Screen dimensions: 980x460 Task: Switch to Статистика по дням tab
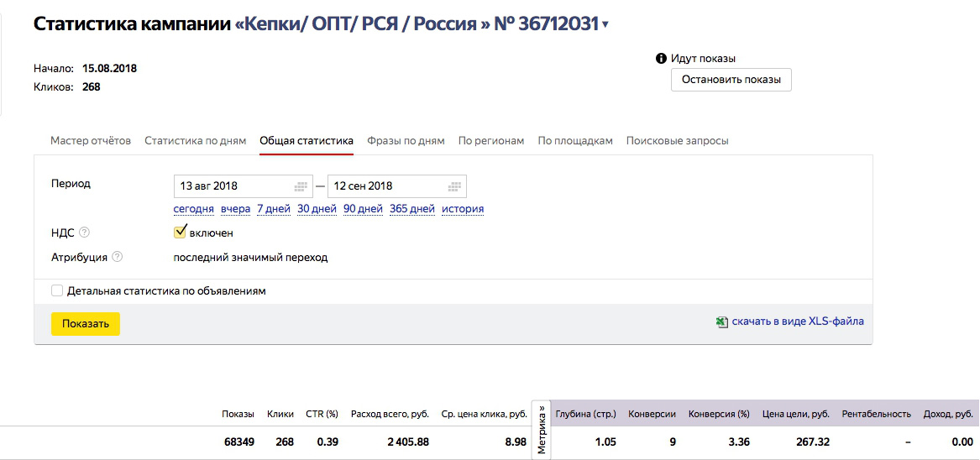point(196,140)
